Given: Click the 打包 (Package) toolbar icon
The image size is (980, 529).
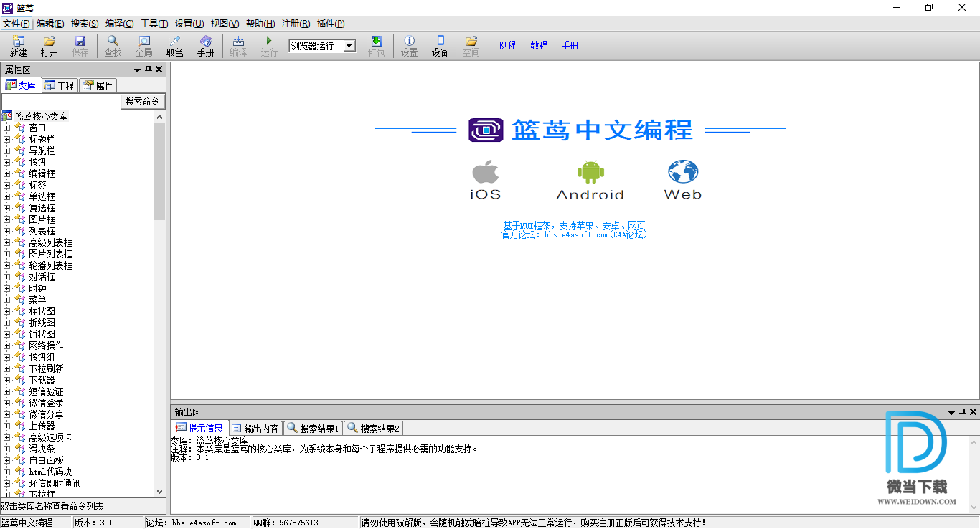Looking at the screenshot, I should point(376,46).
